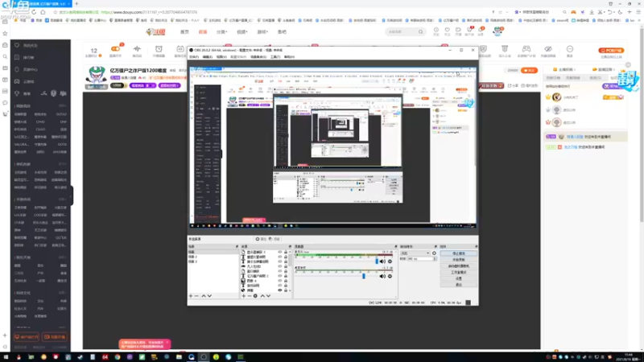
Task: Open user avatar in Douyu header
Action: (497, 31)
